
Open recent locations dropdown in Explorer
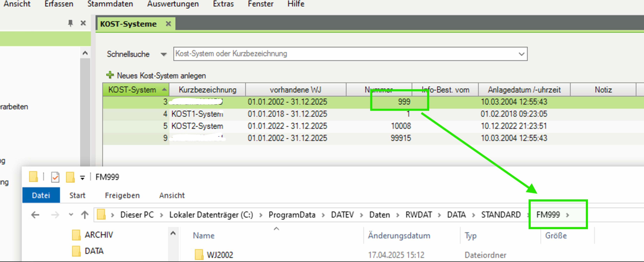tap(71, 215)
